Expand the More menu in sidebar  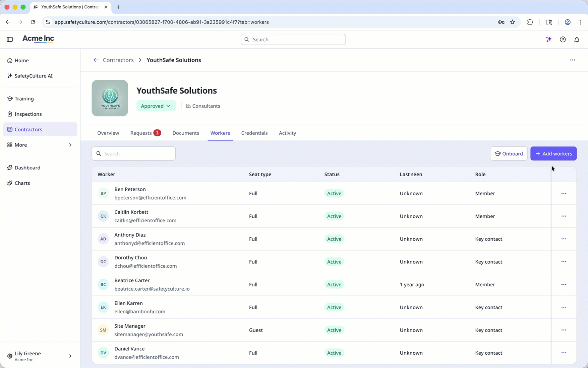(x=40, y=145)
